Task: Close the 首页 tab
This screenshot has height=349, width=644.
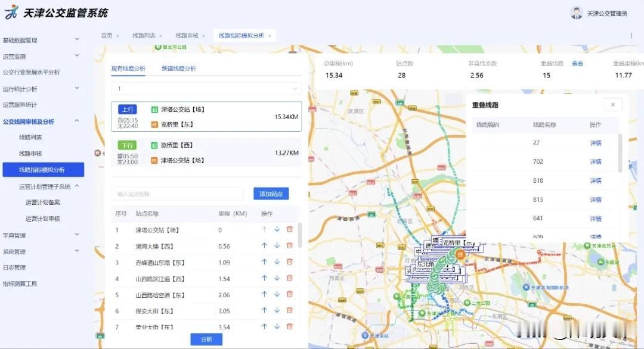Action: tap(117, 36)
